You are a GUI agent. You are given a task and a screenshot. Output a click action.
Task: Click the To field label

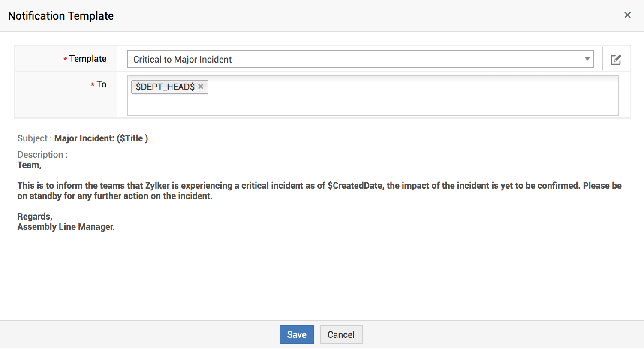click(101, 84)
